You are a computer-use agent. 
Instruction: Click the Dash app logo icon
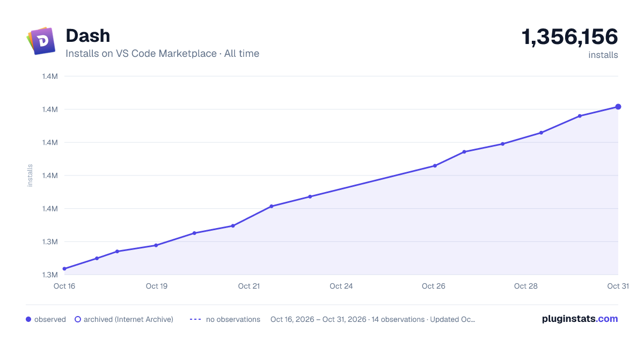(41, 41)
